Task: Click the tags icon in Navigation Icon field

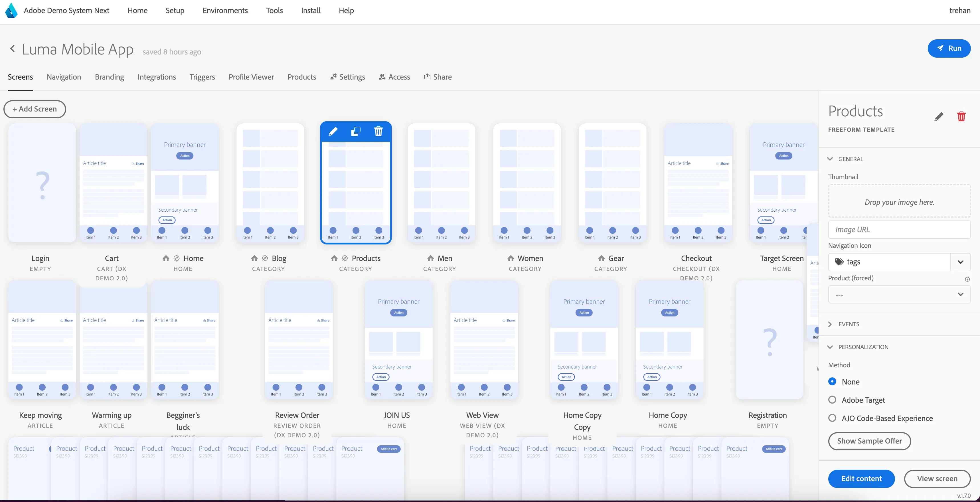Action: pos(839,262)
